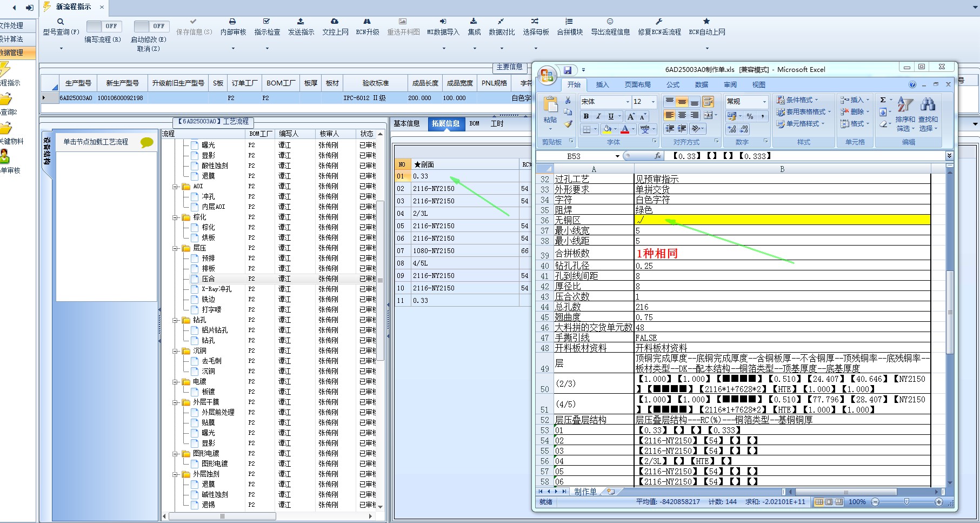980x523 pixels.
Task: Click the 导出流程信息 button
Action: pos(610,27)
